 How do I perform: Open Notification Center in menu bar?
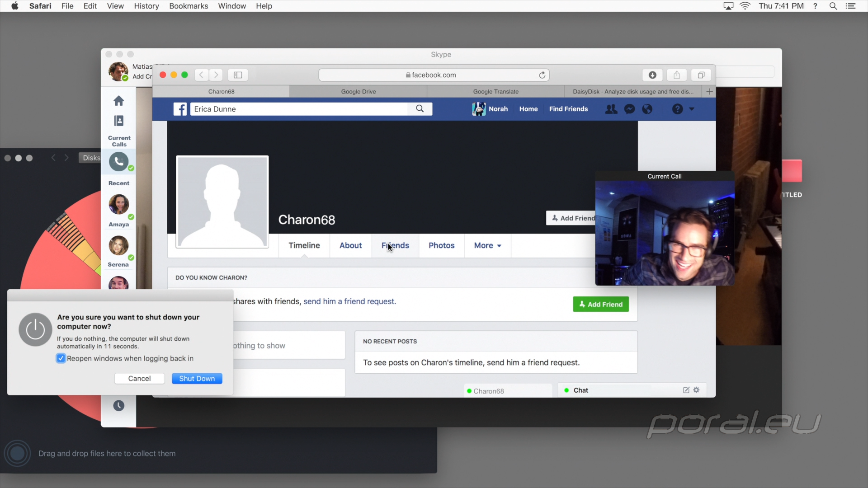tap(851, 6)
